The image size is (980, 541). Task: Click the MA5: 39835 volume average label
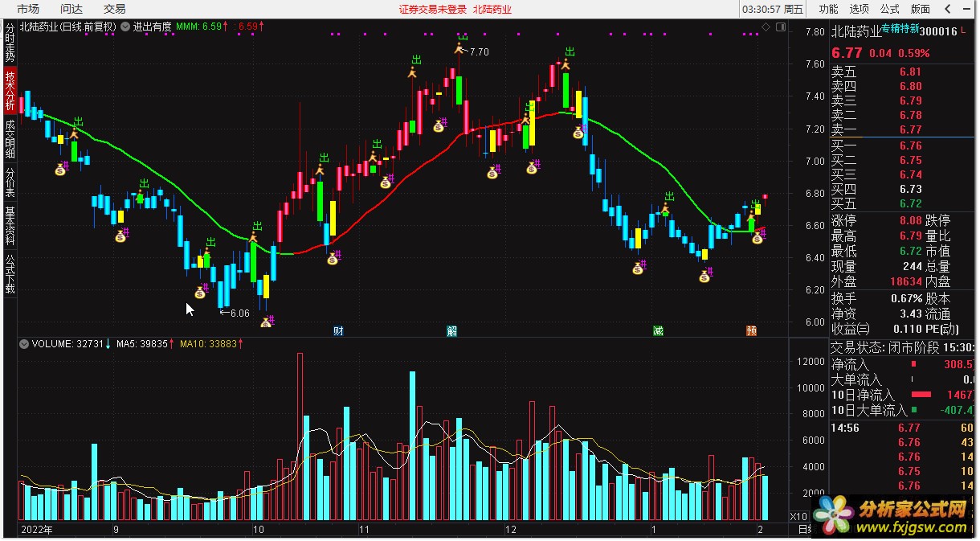click(x=141, y=343)
